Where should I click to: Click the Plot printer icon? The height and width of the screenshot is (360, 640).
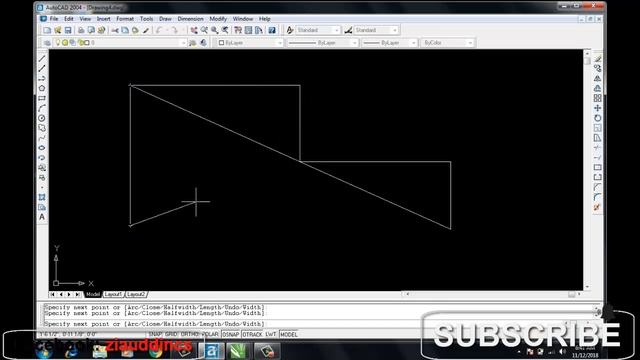[81, 30]
